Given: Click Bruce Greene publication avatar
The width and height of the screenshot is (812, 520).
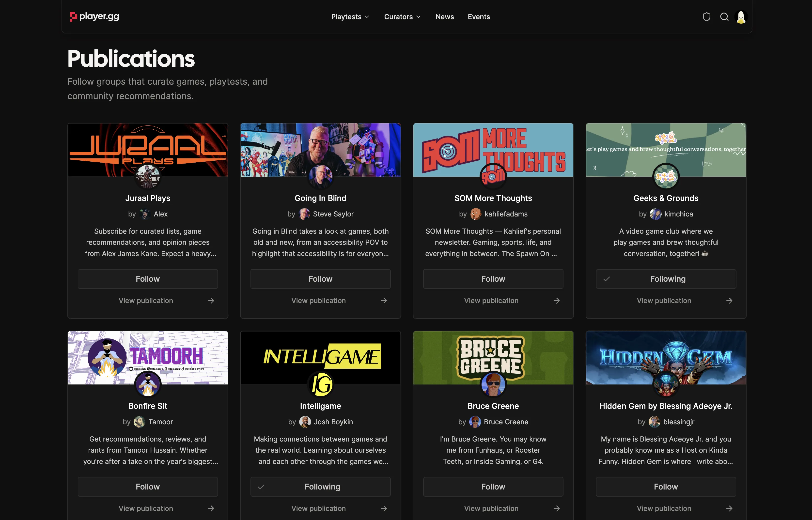Looking at the screenshot, I should click(x=493, y=384).
